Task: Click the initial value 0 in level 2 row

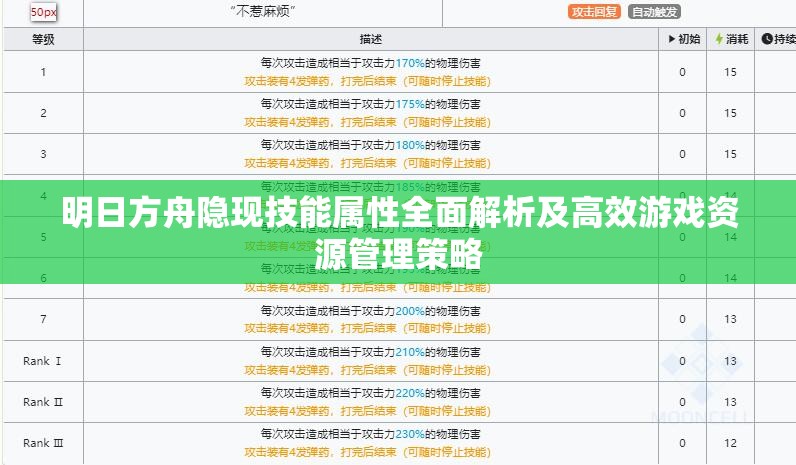Action: 682,113
